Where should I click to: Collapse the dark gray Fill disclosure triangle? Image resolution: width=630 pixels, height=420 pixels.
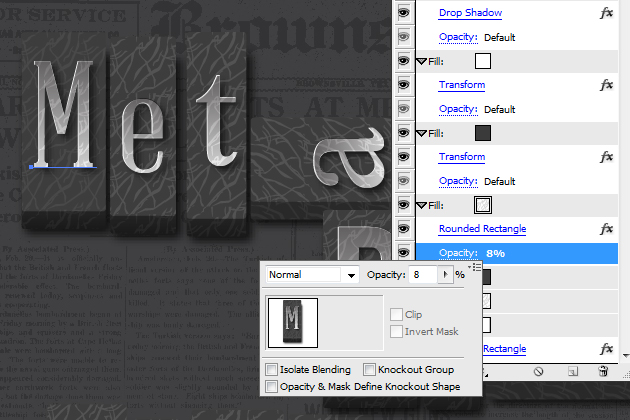coord(421,133)
